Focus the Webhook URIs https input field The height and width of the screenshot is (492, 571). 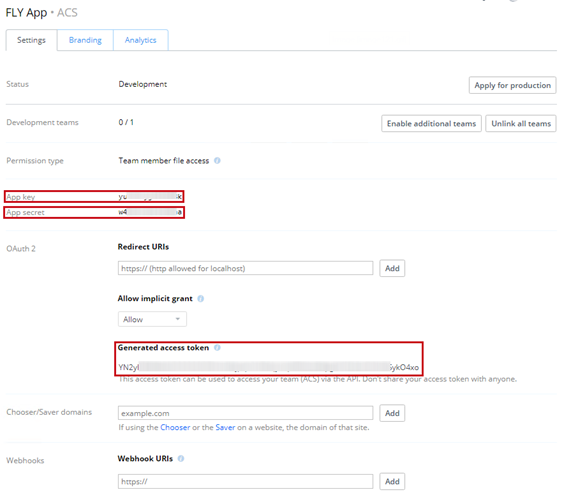click(245, 481)
